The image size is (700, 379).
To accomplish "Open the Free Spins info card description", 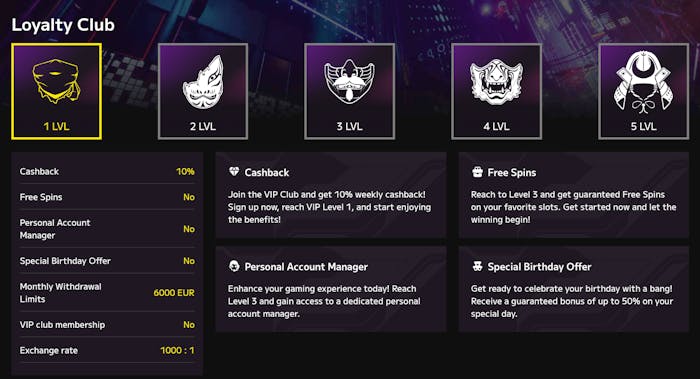I will coord(573,207).
